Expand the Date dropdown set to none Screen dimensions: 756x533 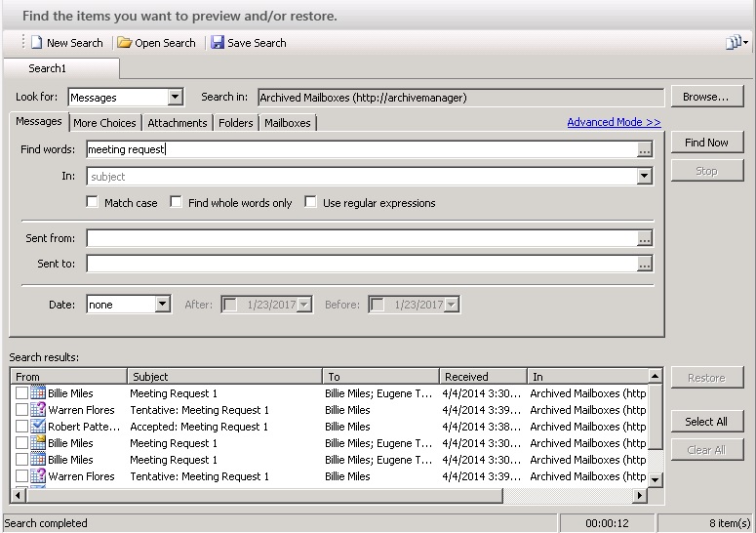(x=163, y=305)
